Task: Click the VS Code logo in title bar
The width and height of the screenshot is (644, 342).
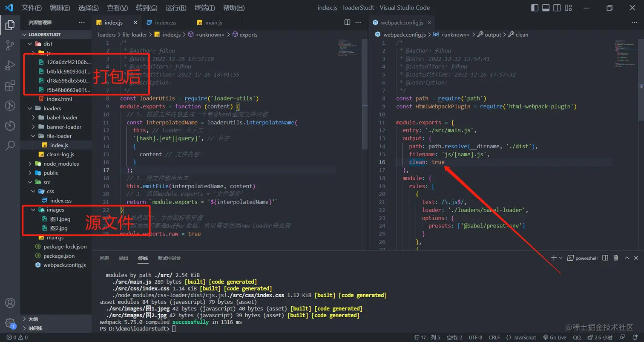Action: coord(9,8)
